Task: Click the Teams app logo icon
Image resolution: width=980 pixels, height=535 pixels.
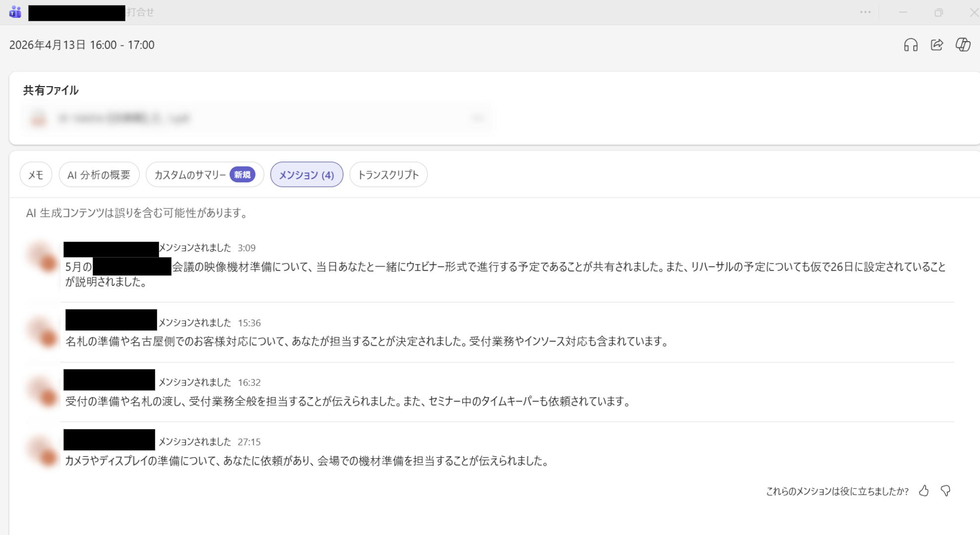Action: 15,12
